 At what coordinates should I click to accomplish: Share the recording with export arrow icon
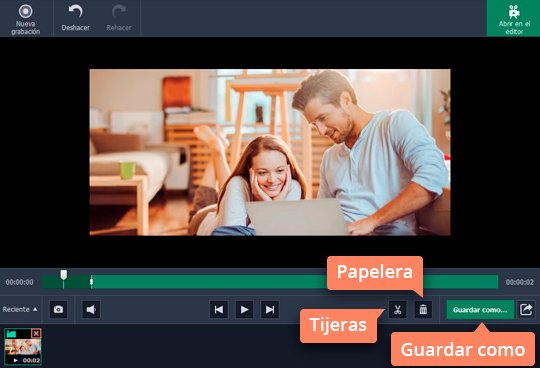pyautogui.click(x=526, y=309)
